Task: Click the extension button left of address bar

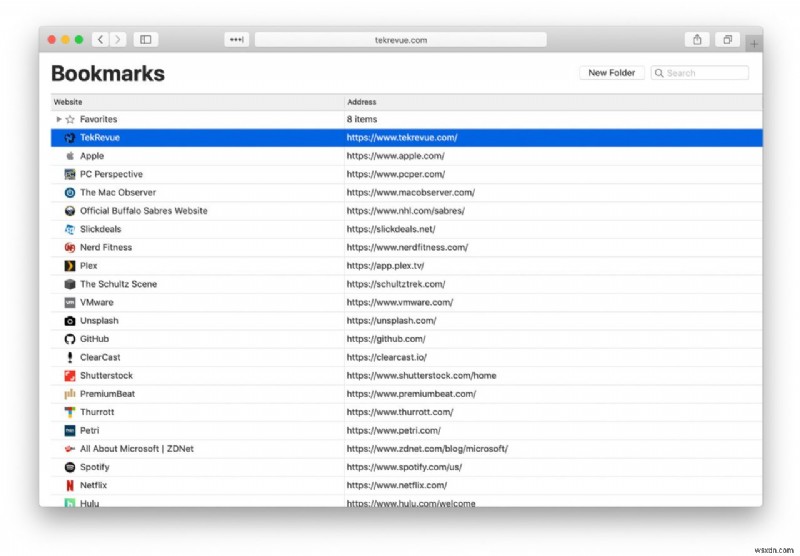Action: point(237,39)
